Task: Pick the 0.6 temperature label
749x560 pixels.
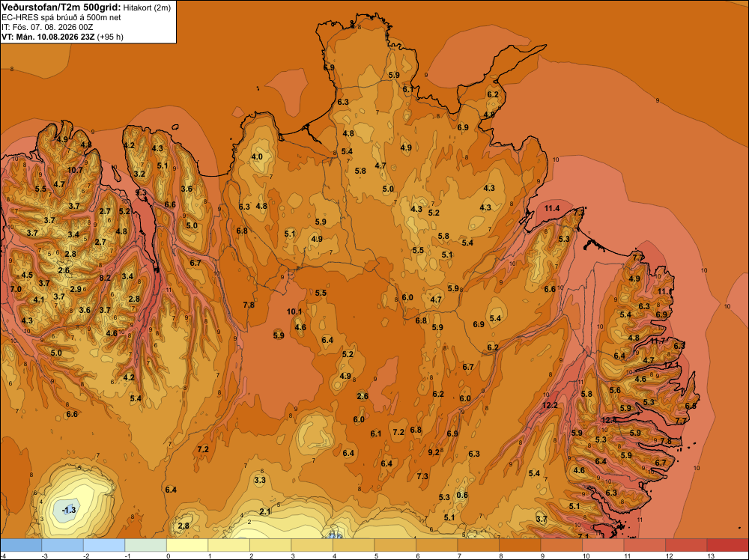Action: pos(462,495)
